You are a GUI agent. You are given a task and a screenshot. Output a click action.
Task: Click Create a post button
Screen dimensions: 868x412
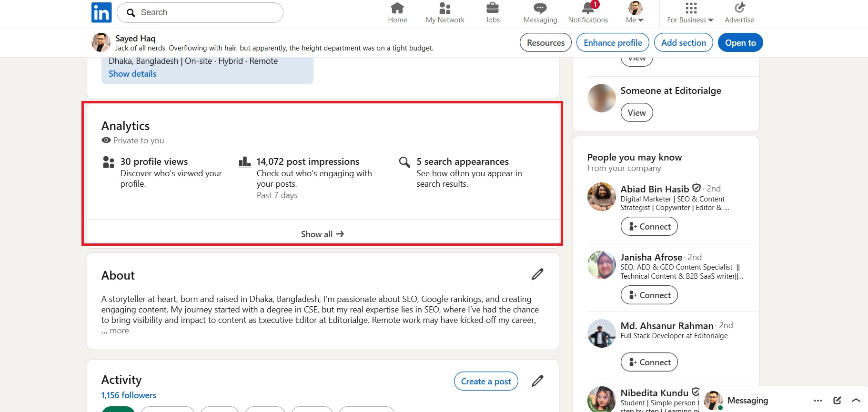tap(486, 381)
